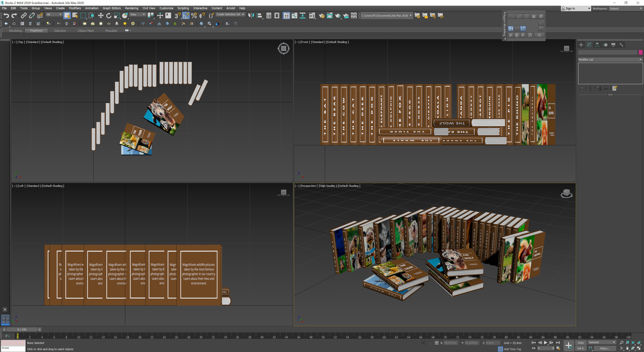Toggle Auto key mode
644x352 pixels.
tap(581, 342)
